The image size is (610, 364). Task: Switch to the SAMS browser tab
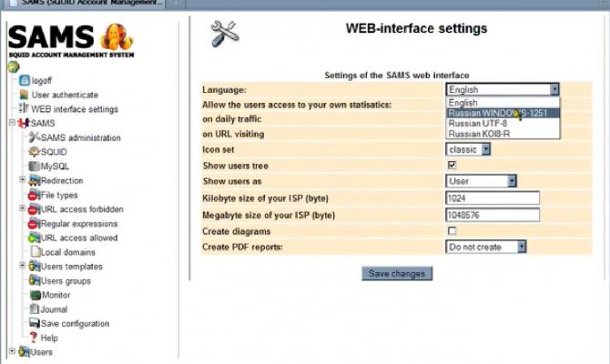[x=84, y=3]
